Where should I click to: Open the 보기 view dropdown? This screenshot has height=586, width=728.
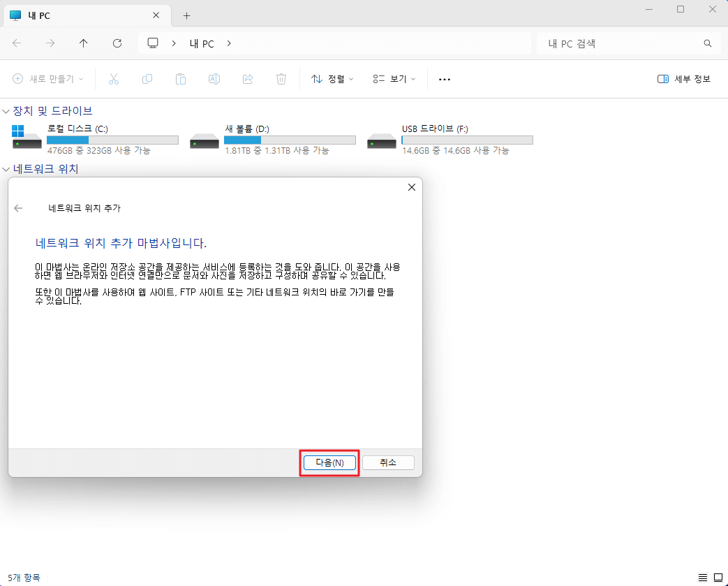click(394, 79)
